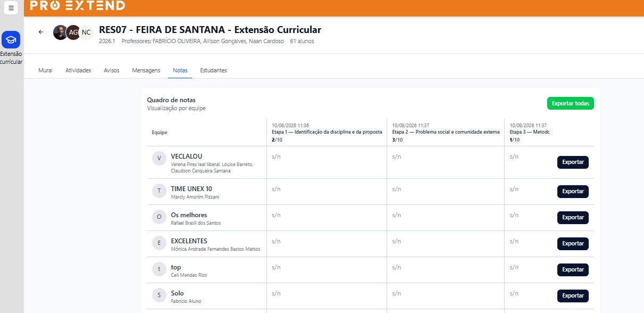The width and height of the screenshot is (644, 313).
Task: Click member name Marcly Amorim Pizzani
Action: point(195,197)
